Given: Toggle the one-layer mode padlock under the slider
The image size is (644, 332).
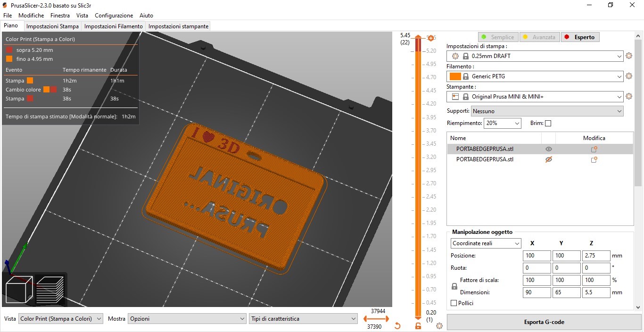Looking at the screenshot, I should [x=418, y=326].
